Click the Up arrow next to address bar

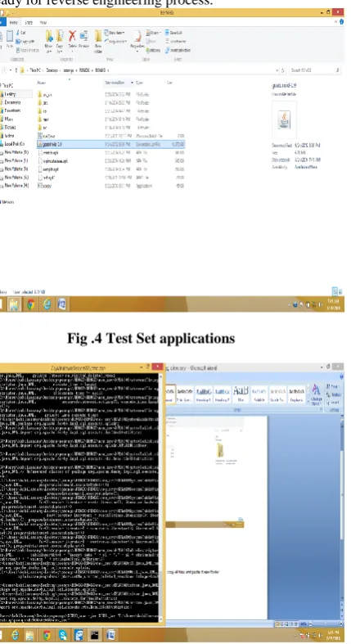coord(16,70)
